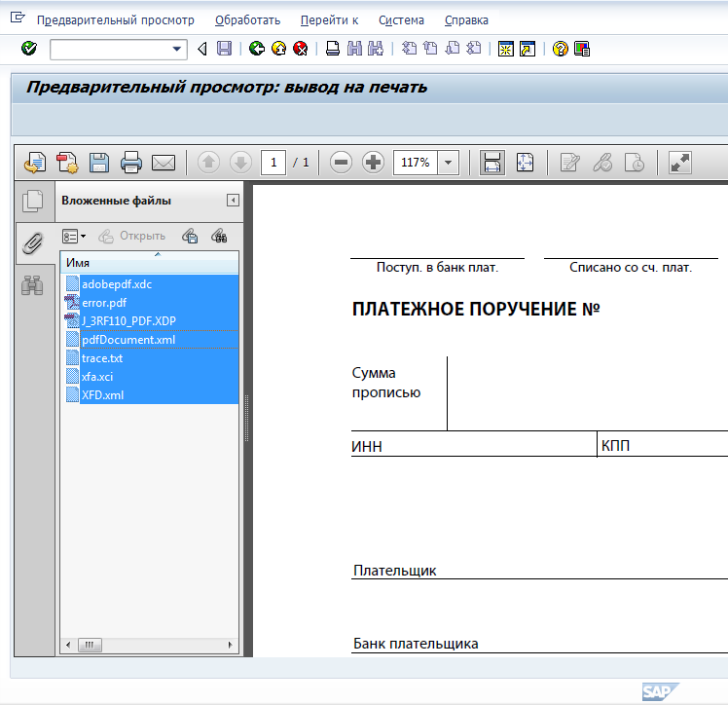This screenshot has width=728, height=705.
Task: Send PDF by email envelope icon
Action: 164,163
